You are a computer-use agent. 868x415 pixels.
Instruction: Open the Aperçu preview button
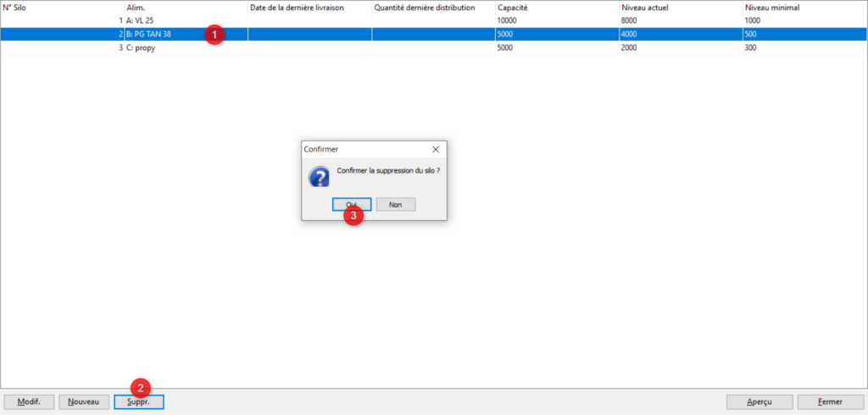click(x=759, y=401)
